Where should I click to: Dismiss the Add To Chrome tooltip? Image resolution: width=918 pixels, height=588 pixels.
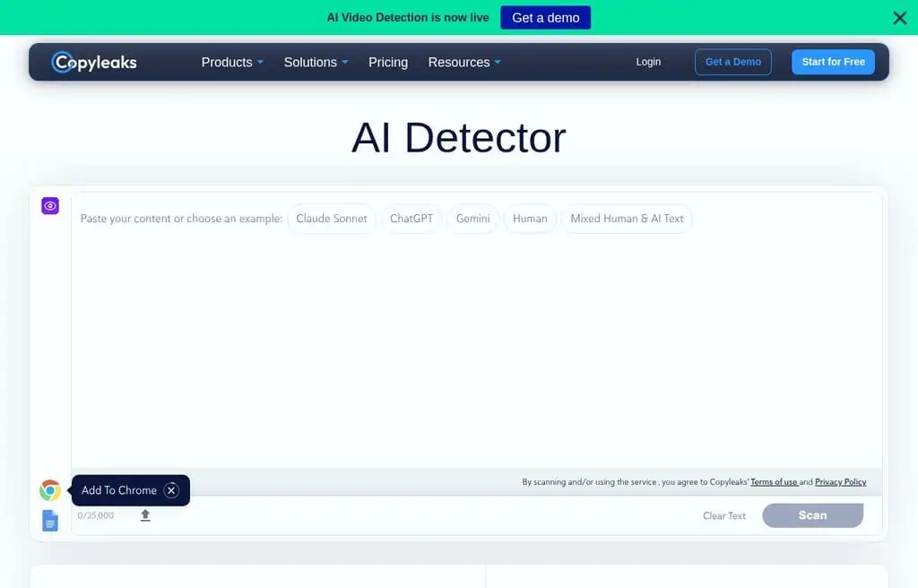171,490
